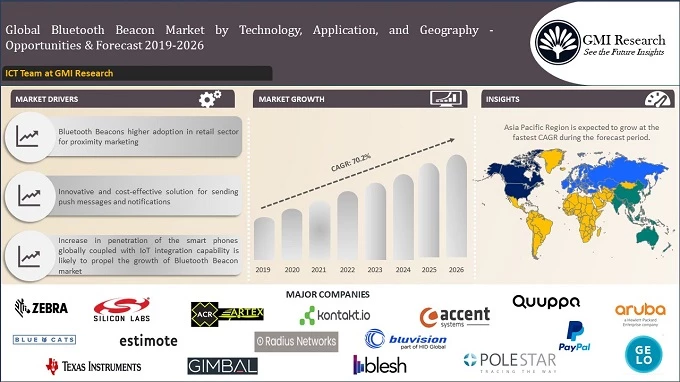Click the Blue Cats logo
This screenshot has height=382, width=680.
(x=45, y=340)
